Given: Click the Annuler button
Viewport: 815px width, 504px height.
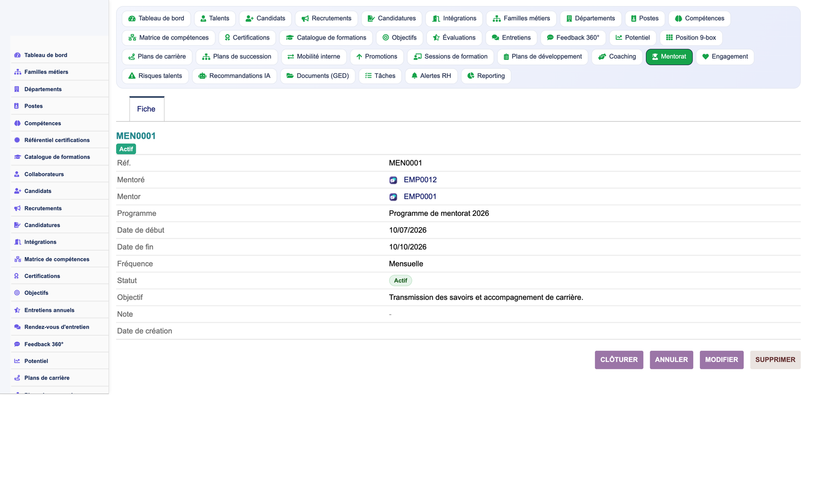Looking at the screenshot, I should pos(671,360).
